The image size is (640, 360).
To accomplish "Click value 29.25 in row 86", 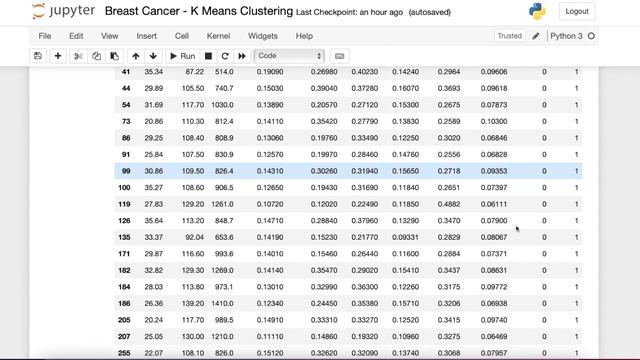I will tap(153, 138).
